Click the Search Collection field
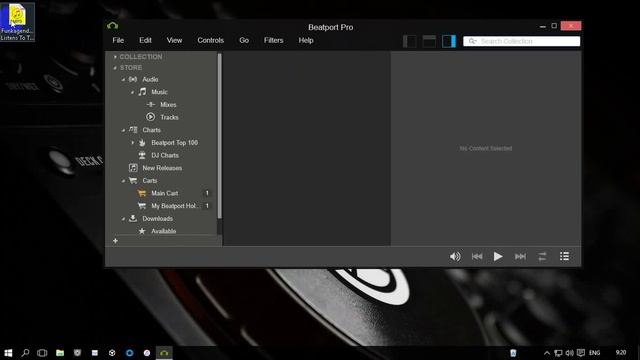 pyautogui.click(x=521, y=41)
